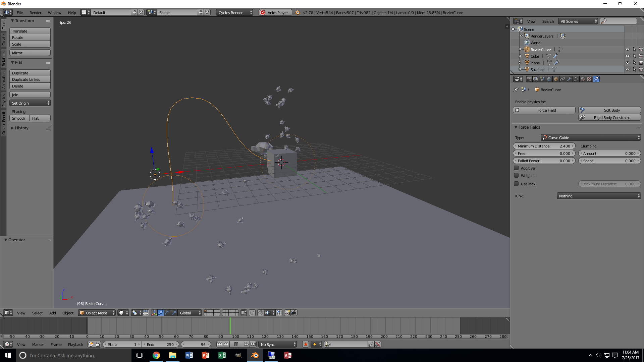
Task: Click the Duplicate Linked button
Action: (x=30, y=79)
